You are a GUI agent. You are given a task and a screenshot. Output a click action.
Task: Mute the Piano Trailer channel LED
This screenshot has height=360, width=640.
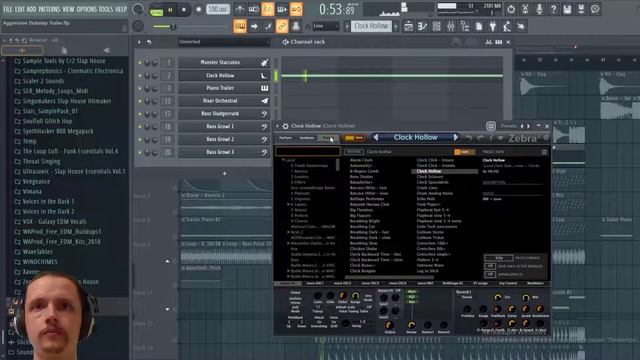coord(140,89)
